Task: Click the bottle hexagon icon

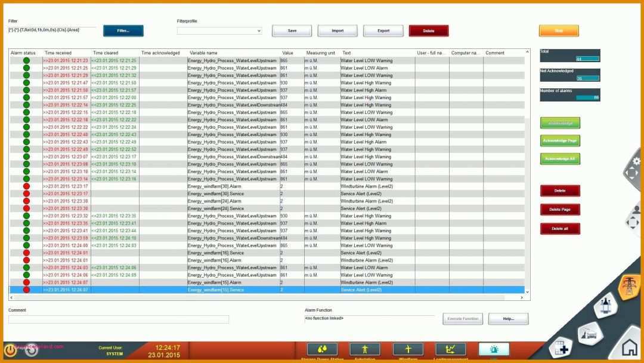Action: point(605,306)
